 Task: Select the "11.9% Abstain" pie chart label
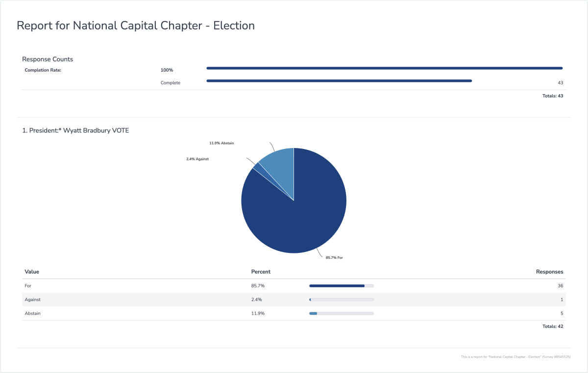221,143
